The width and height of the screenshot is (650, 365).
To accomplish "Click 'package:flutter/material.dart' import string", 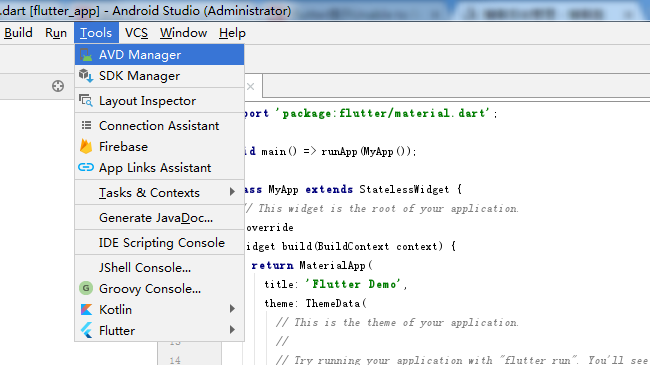I will 383,113.
